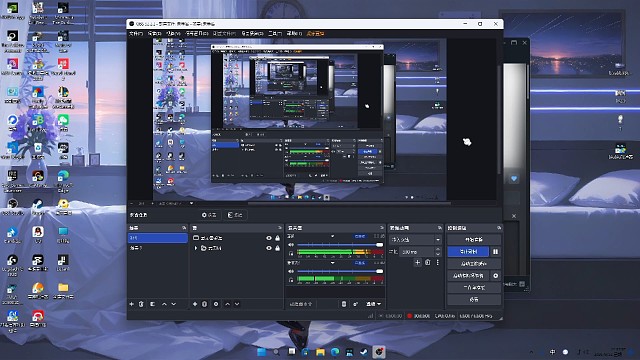Show hidden icons in the system tray
This screenshot has height=360, width=640.
point(531,352)
